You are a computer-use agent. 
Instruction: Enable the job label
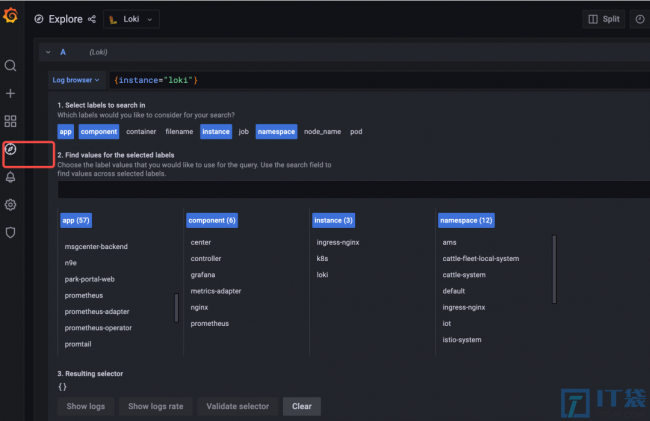(x=244, y=132)
